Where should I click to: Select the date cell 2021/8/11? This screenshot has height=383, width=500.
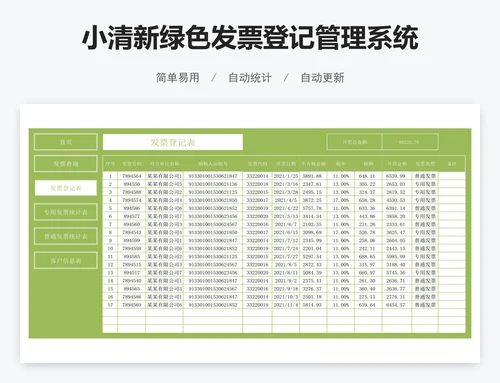(x=286, y=273)
